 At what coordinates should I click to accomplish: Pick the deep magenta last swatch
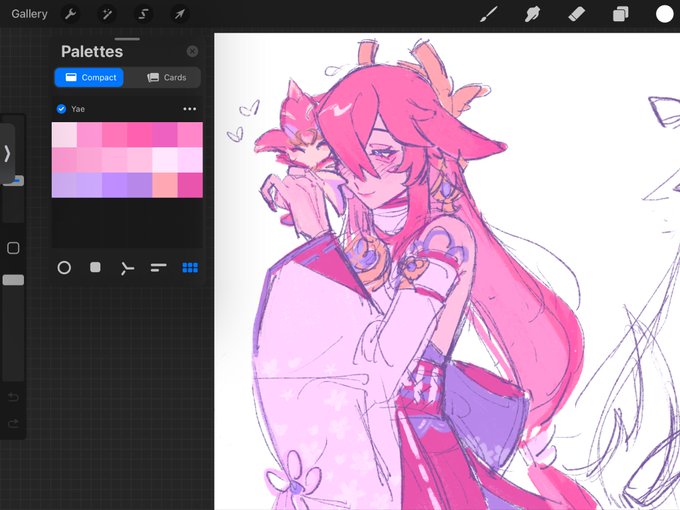(x=190, y=185)
